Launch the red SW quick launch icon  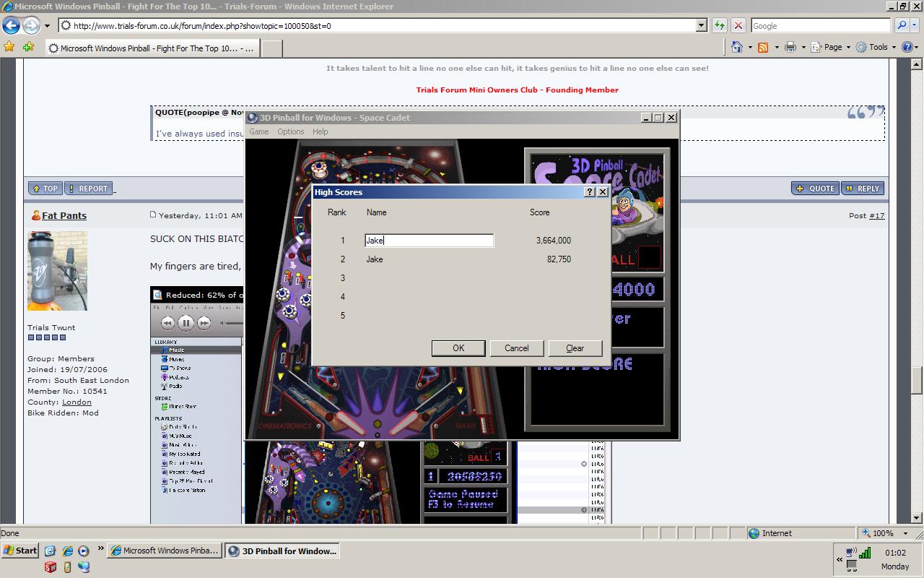[x=50, y=567]
